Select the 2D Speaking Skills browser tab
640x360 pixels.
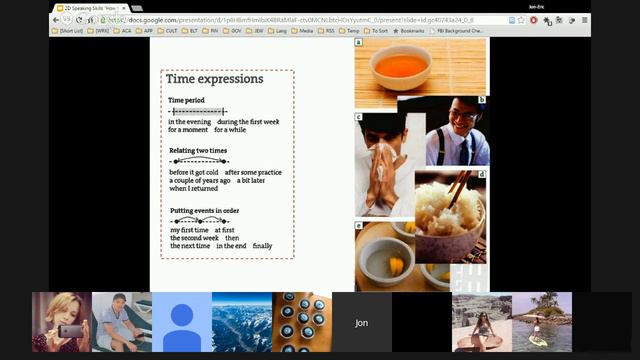[91, 8]
